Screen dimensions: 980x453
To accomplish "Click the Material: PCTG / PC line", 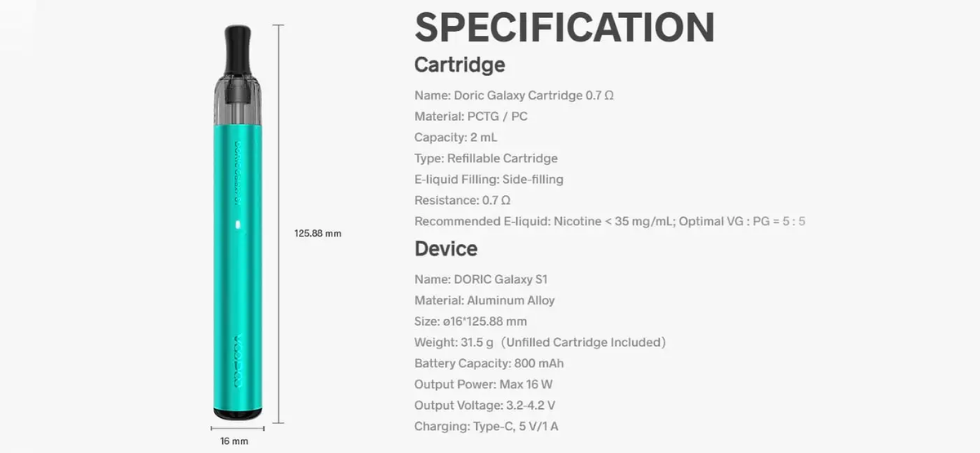I will point(470,117).
